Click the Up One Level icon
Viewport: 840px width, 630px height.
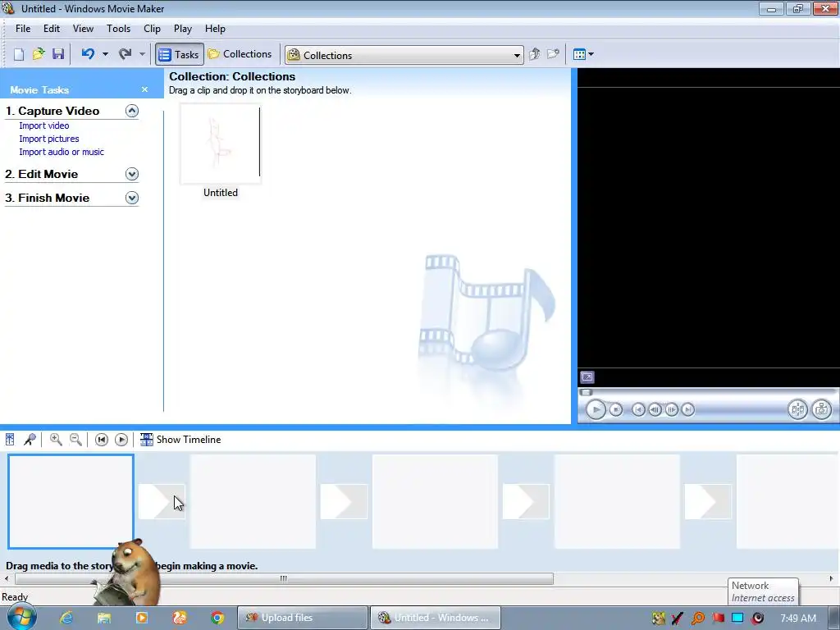click(535, 54)
